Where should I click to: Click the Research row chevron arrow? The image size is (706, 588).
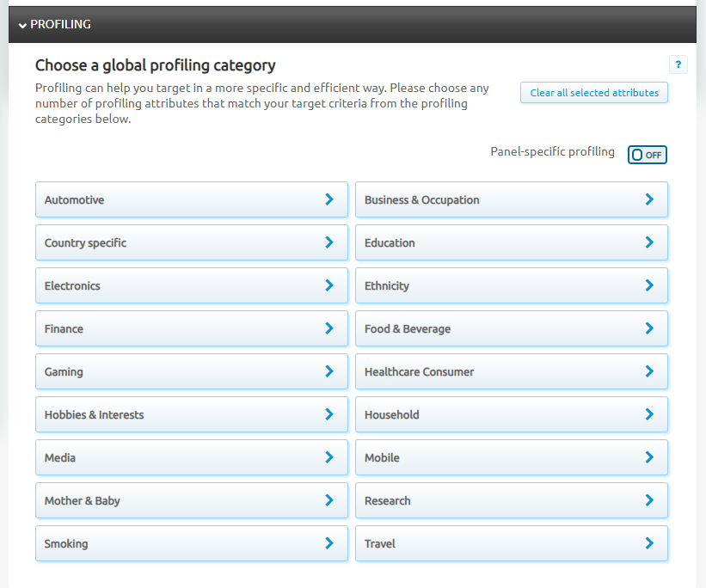point(649,500)
